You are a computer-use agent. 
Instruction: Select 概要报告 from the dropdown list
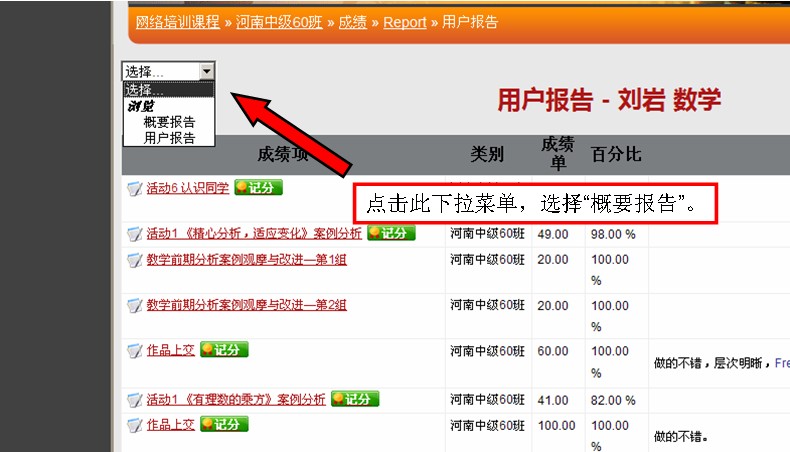pyautogui.click(x=169, y=122)
